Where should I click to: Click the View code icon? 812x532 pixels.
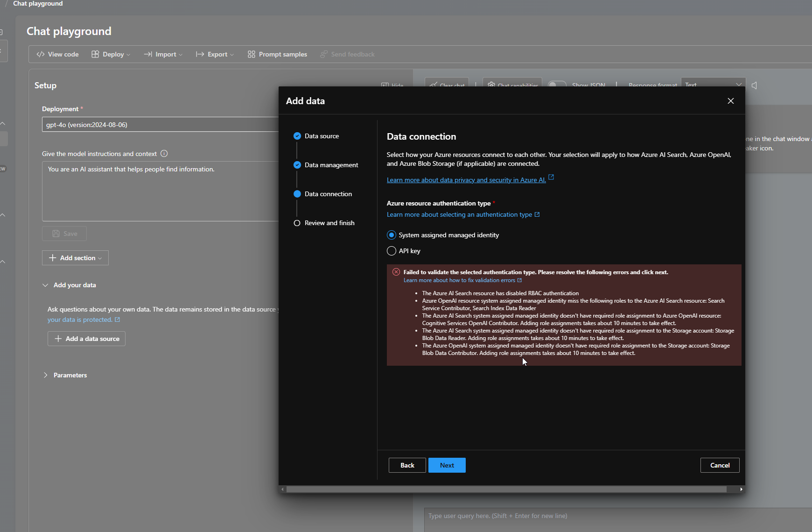point(41,54)
